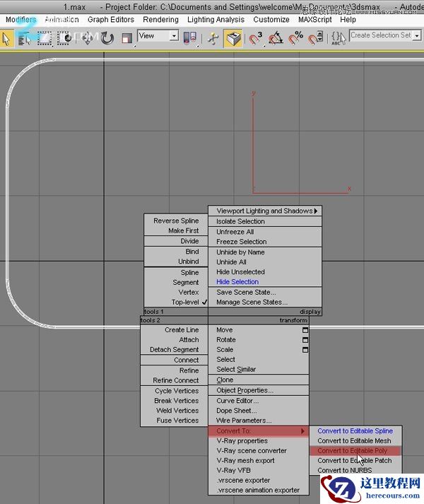Select the Select Object arrow tool
This screenshot has width=424, height=504.
click(6, 39)
